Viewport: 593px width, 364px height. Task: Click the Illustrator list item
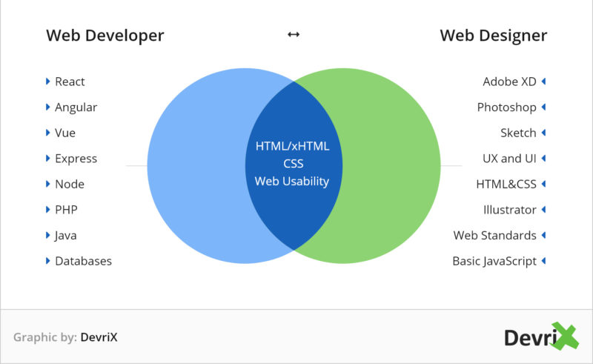click(509, 210)
